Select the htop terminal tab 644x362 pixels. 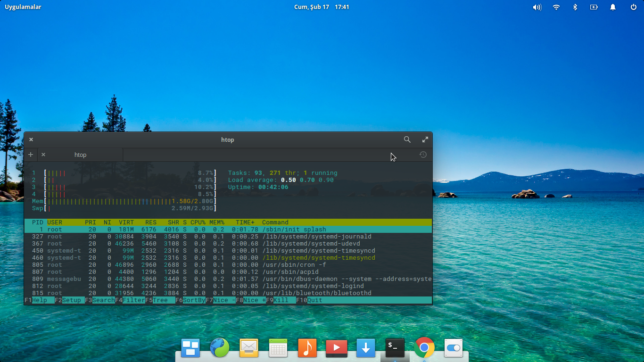pyautogui.click(x=80, y=155)
